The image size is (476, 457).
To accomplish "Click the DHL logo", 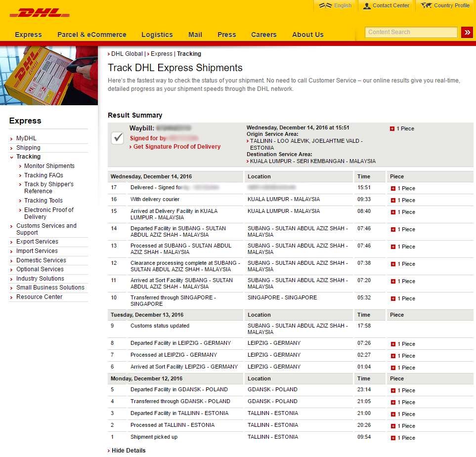I will point(40,13).
